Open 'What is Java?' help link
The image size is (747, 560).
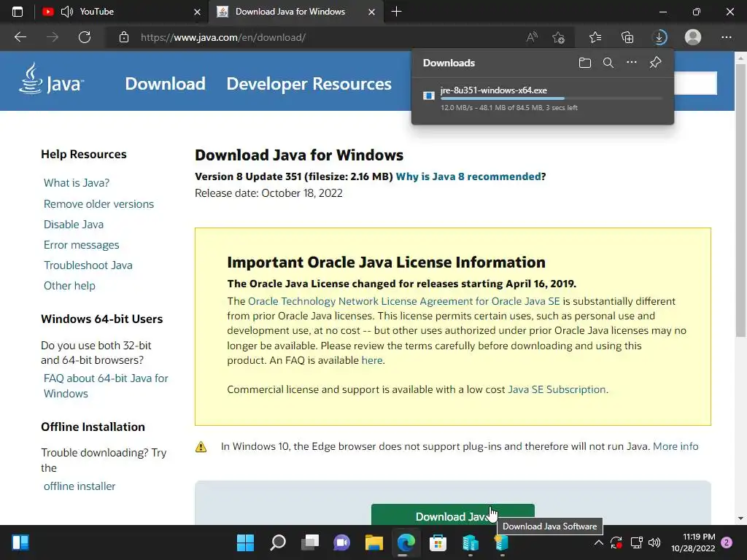76,183
